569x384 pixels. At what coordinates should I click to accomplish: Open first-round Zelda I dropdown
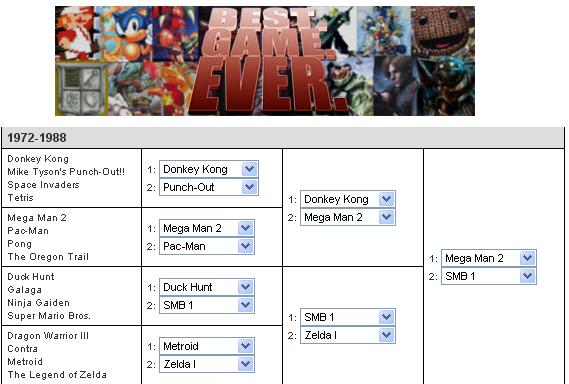(207, 364)
